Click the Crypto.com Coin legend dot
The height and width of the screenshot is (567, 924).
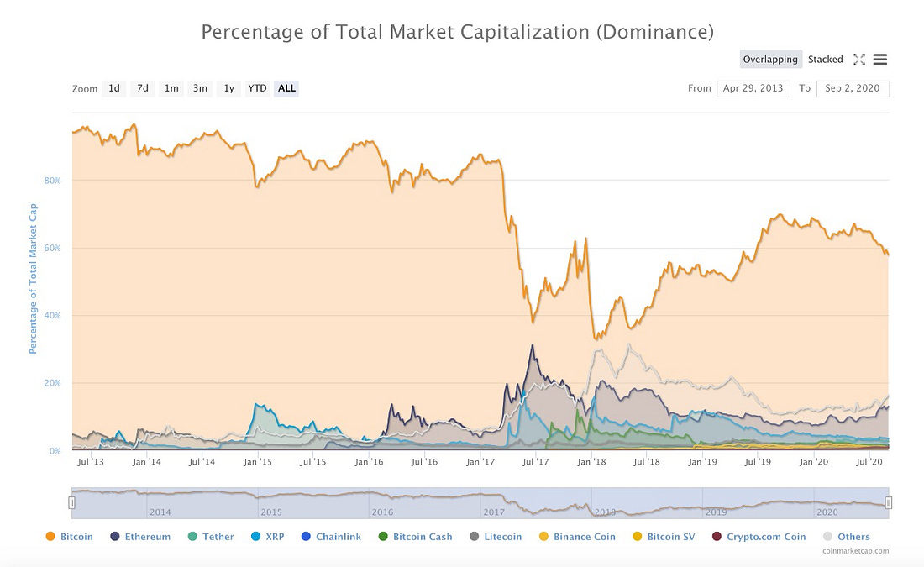click(x=717, y=537)
